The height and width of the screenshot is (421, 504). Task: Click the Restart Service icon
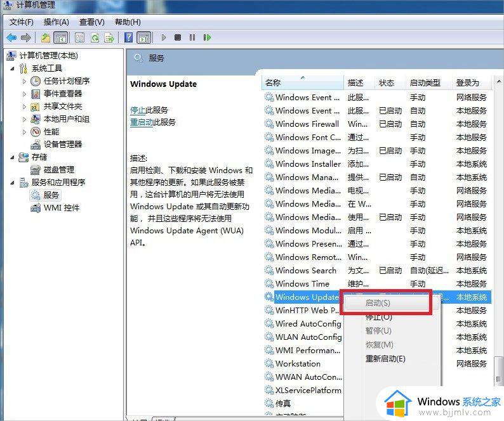(x=207, y=37)
